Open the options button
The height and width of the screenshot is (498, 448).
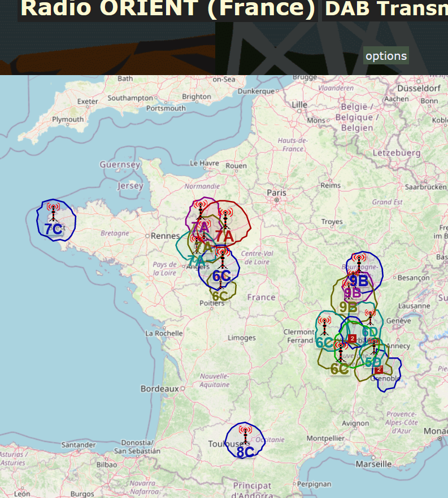click(x=386, y=56)
